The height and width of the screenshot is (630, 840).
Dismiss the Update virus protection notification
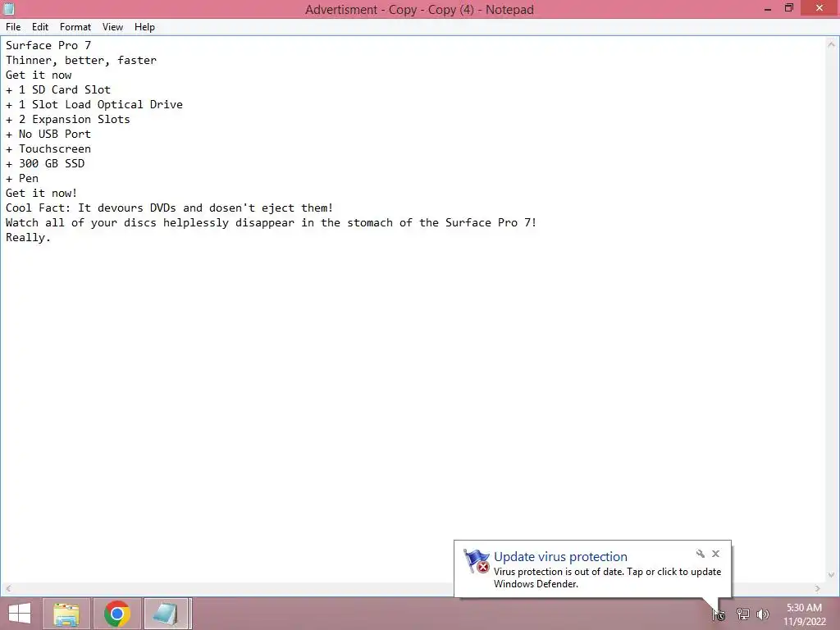(715, 554)
